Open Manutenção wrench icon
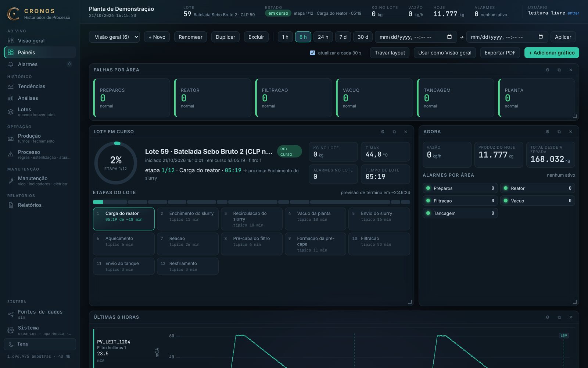The height and width of the screenshot is (368, 588). [11, 181]
